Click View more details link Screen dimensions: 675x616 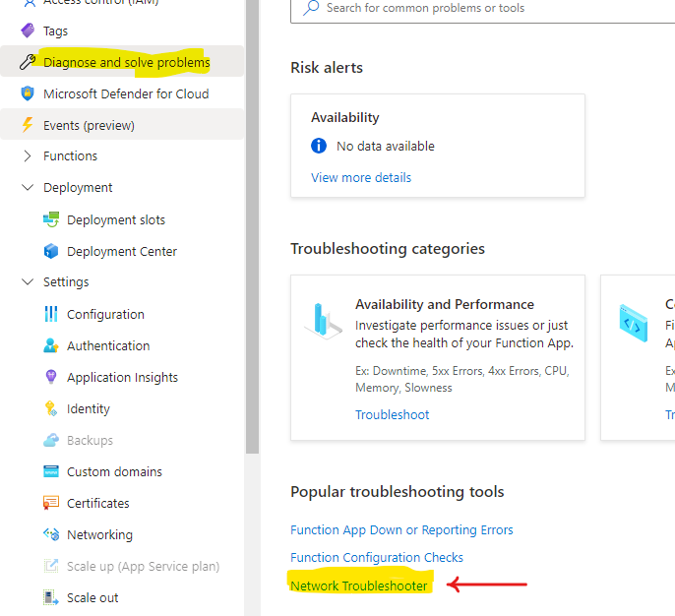pos(361,177)
